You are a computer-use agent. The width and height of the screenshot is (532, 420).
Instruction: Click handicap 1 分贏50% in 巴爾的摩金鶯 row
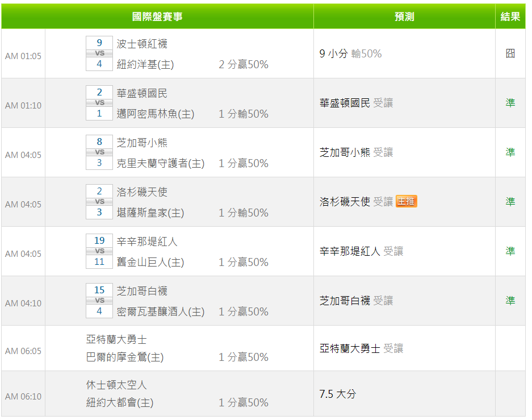[x=243, y=357]
